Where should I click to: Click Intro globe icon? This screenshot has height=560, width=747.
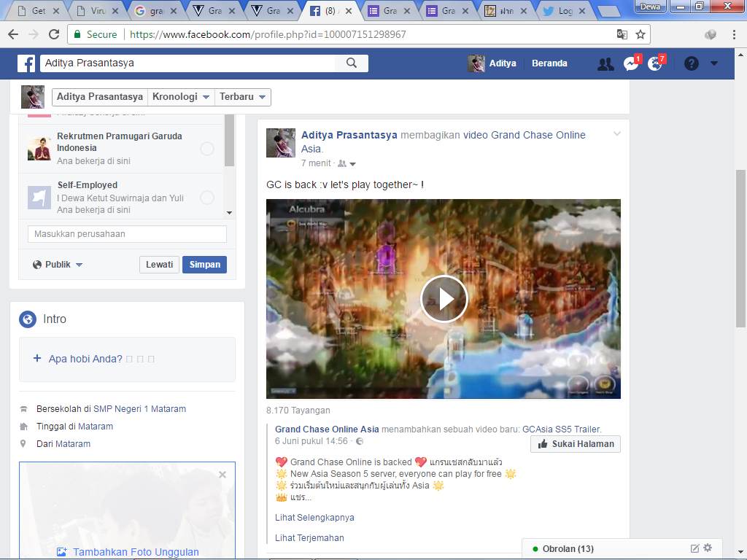point(28,319)
